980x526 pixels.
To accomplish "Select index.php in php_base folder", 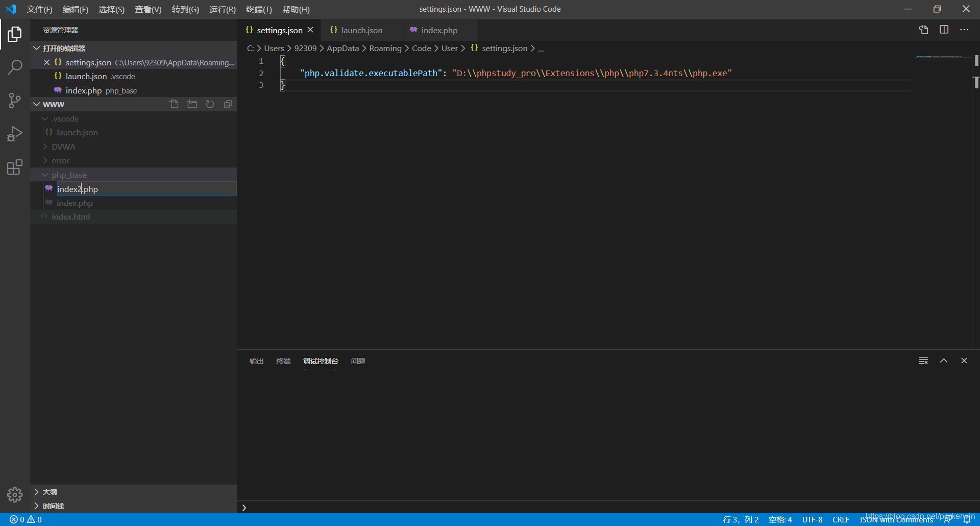I will 133,203.
